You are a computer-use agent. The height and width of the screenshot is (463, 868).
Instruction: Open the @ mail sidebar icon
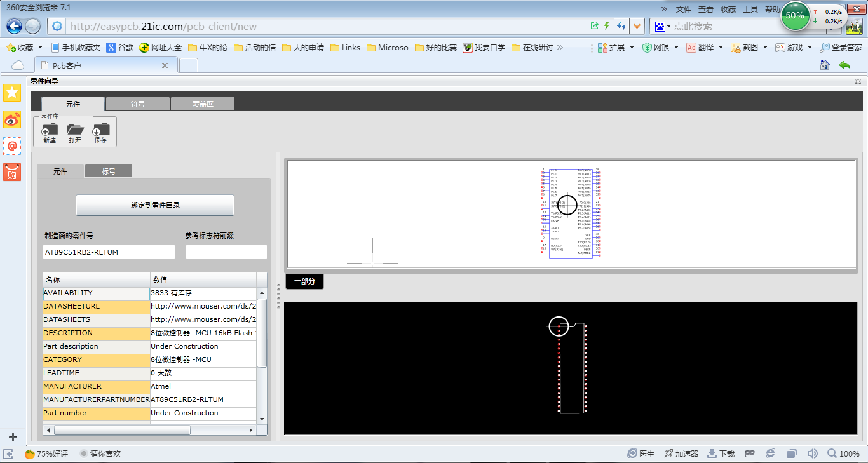pos(12,146)
